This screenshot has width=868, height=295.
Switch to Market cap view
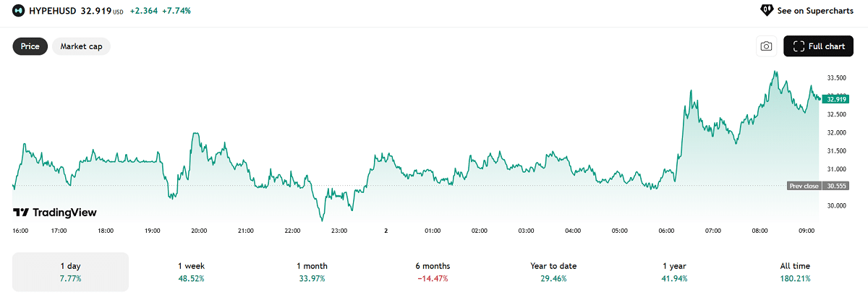coord(81,46)
